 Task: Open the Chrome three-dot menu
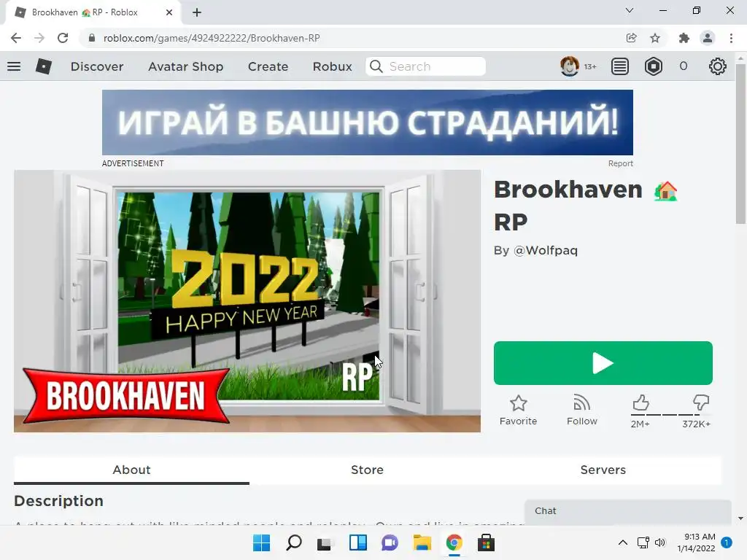731,38
